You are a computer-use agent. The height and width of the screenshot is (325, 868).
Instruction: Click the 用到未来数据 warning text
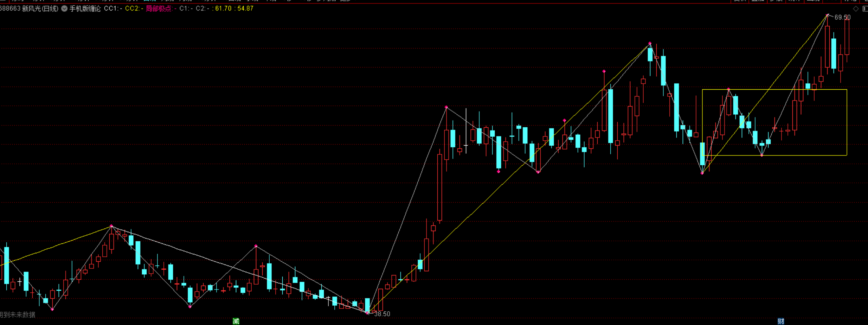coord(18,315)
